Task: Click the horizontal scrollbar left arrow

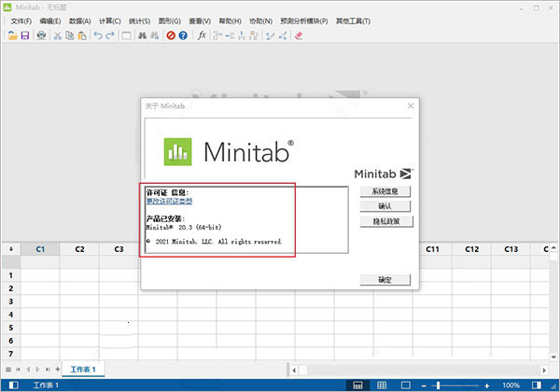Action: (x=294, y=371)
